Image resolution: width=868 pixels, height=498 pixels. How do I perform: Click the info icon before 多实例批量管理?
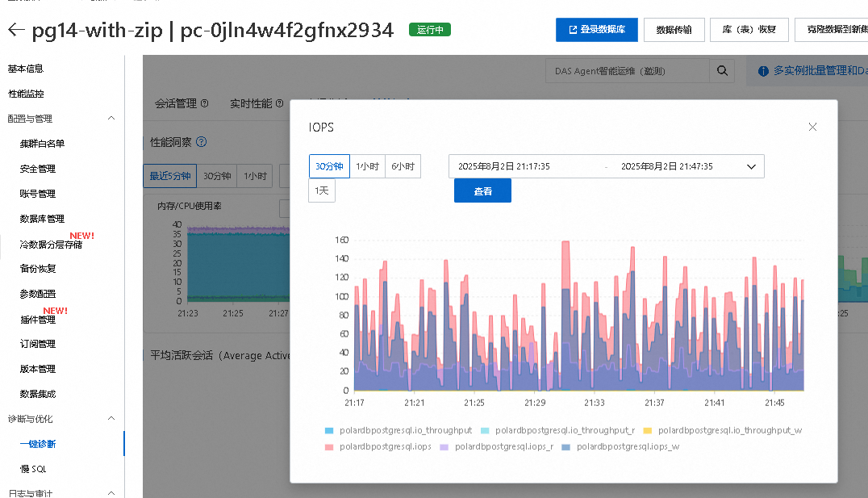(x=762, y=70)
